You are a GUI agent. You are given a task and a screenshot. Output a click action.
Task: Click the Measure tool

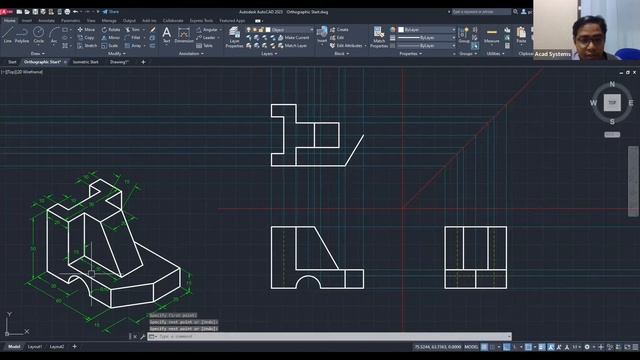click(x=491, y=35)
